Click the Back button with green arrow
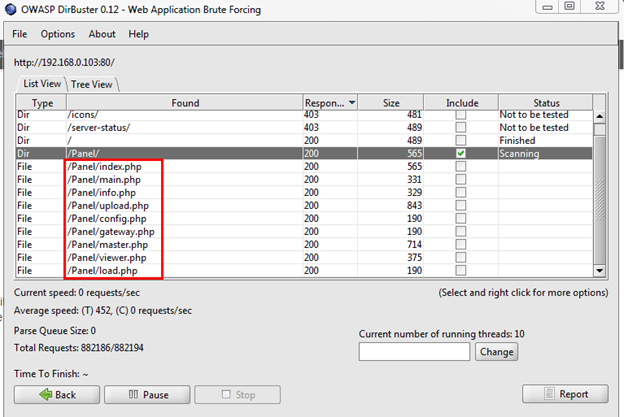The width and height of the screenshot is (624, 417). tap(60, 394)
